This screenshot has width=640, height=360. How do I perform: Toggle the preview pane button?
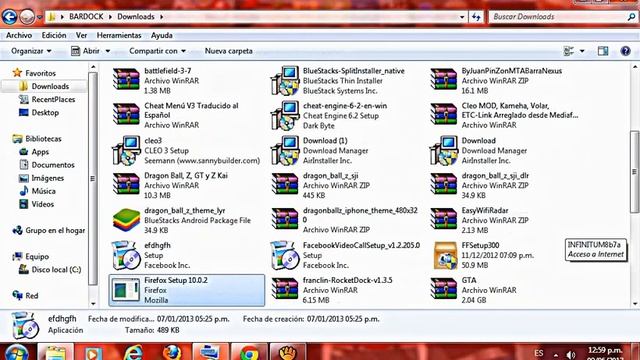click(x=603, y=51)
